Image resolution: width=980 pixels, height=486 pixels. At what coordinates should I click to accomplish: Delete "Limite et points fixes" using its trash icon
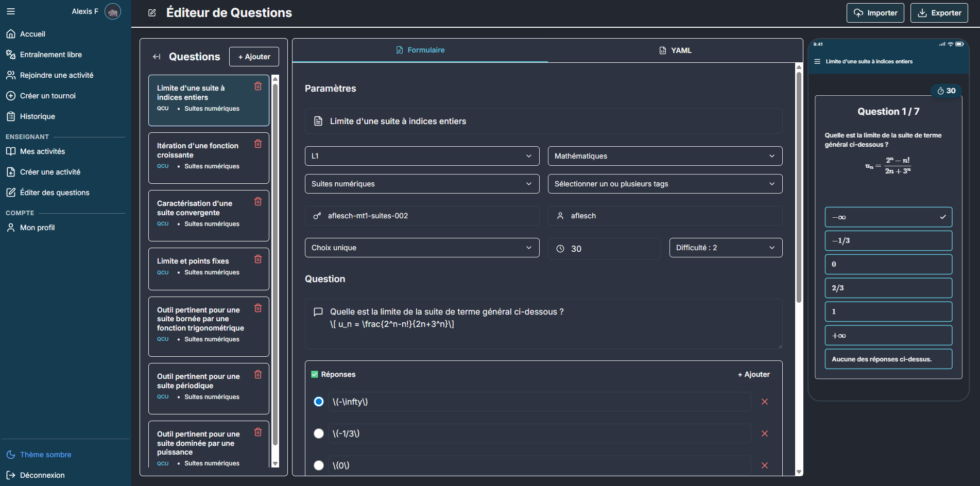[258, 259]
